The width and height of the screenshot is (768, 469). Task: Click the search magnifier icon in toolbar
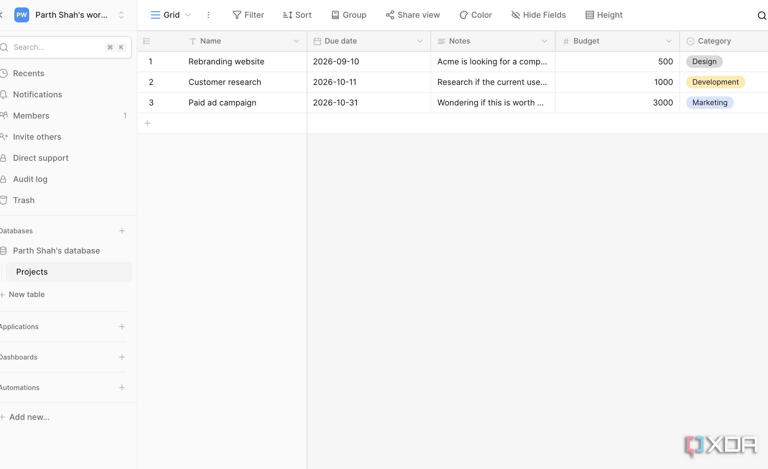point(762,16)
